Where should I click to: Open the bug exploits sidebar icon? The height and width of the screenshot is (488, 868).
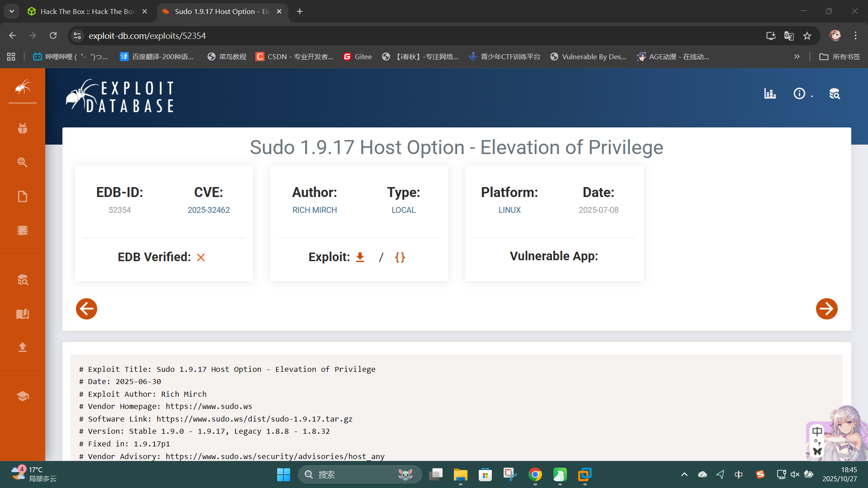(x=23, y=128)
